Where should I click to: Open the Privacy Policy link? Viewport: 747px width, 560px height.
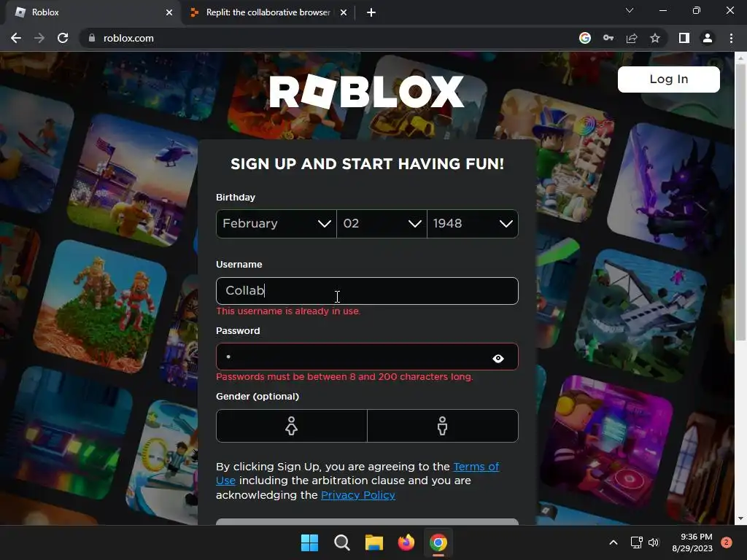(357, 495)
